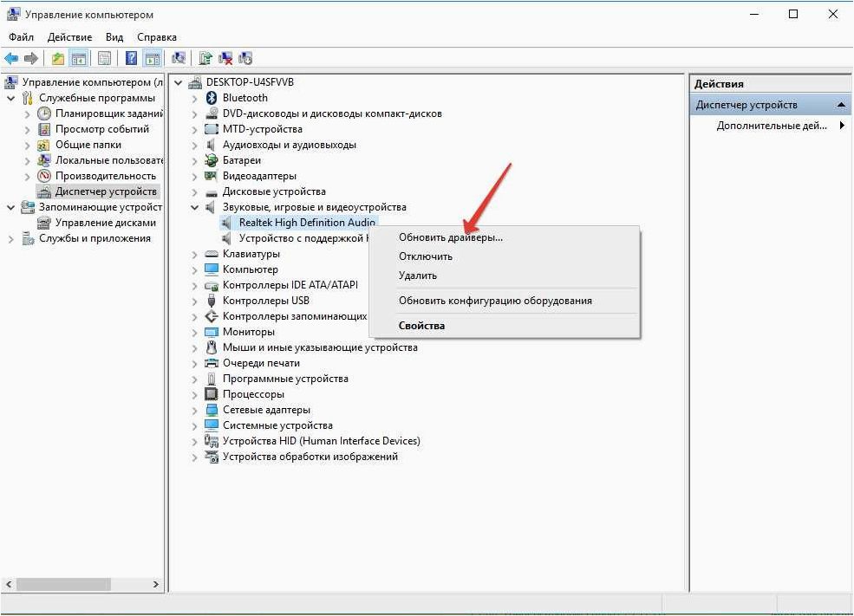
Task: Select Общие папки in left tree
Action: tap(88, 145)
